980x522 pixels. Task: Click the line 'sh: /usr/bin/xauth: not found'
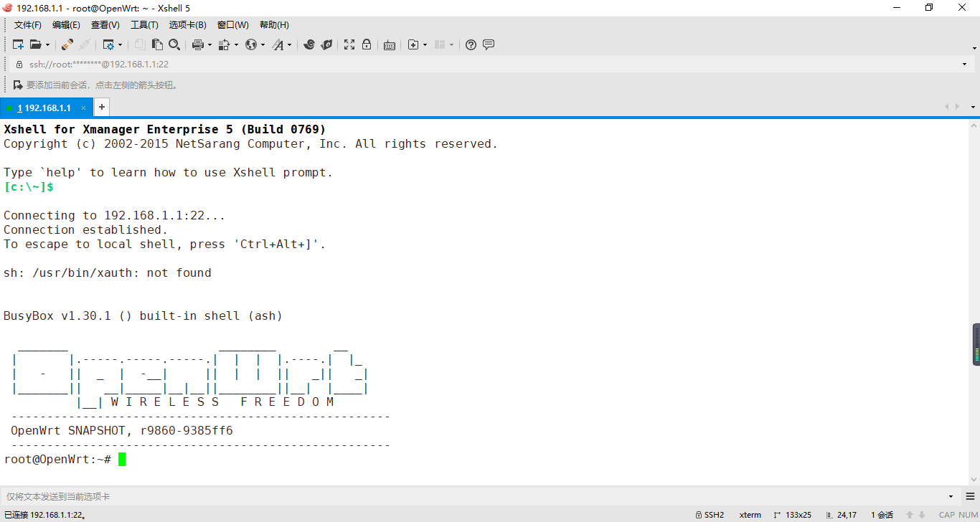point(108,272)
